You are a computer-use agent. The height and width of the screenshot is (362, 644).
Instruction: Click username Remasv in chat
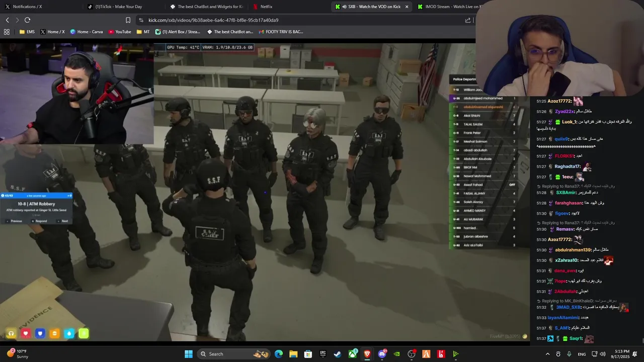[566, 229]
